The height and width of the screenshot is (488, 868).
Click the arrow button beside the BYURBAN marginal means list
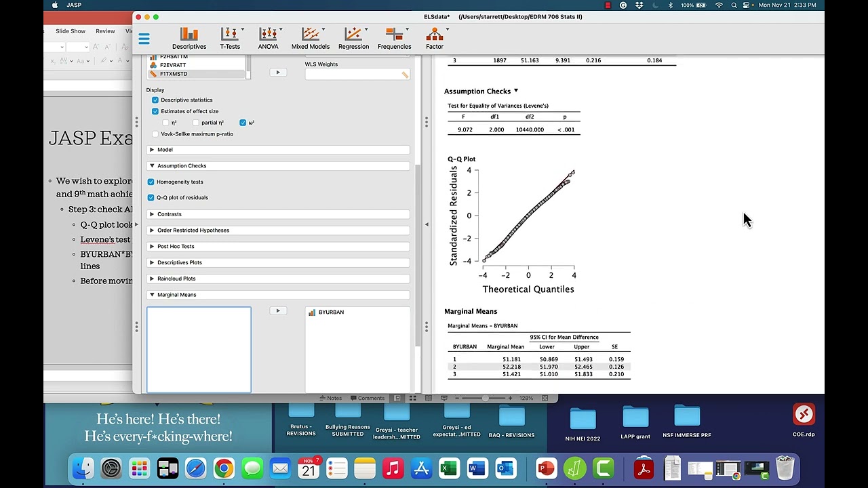pyautogui.click(x=278, y=311)
